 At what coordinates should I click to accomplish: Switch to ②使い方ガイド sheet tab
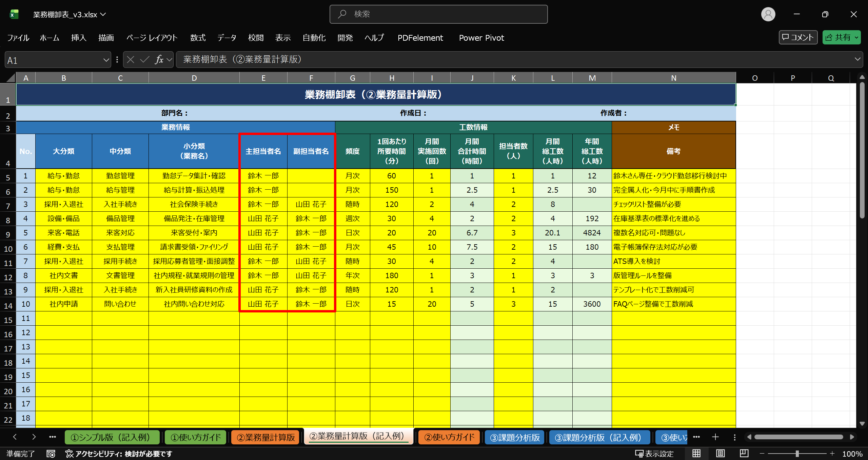point(449,437)
